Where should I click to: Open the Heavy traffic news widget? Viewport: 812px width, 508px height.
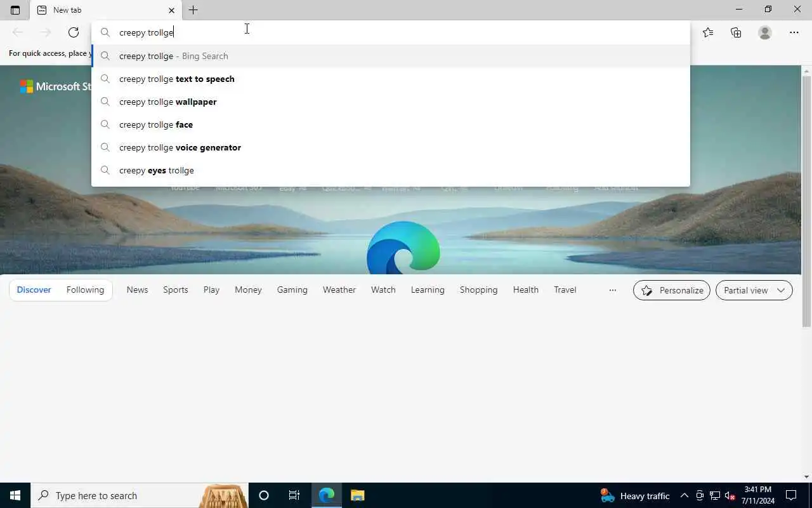[635, 495]
